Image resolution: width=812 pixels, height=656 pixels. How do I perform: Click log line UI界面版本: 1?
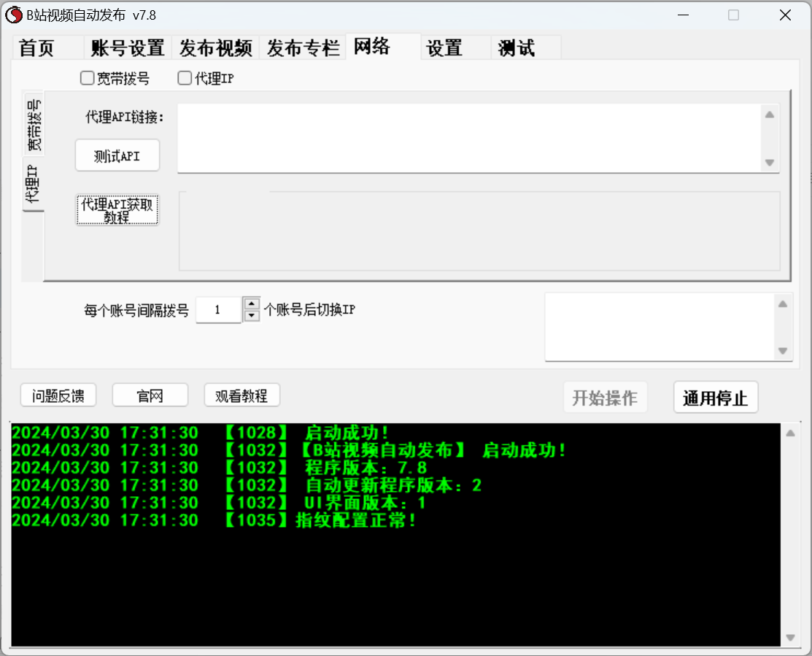coord(219,503)
